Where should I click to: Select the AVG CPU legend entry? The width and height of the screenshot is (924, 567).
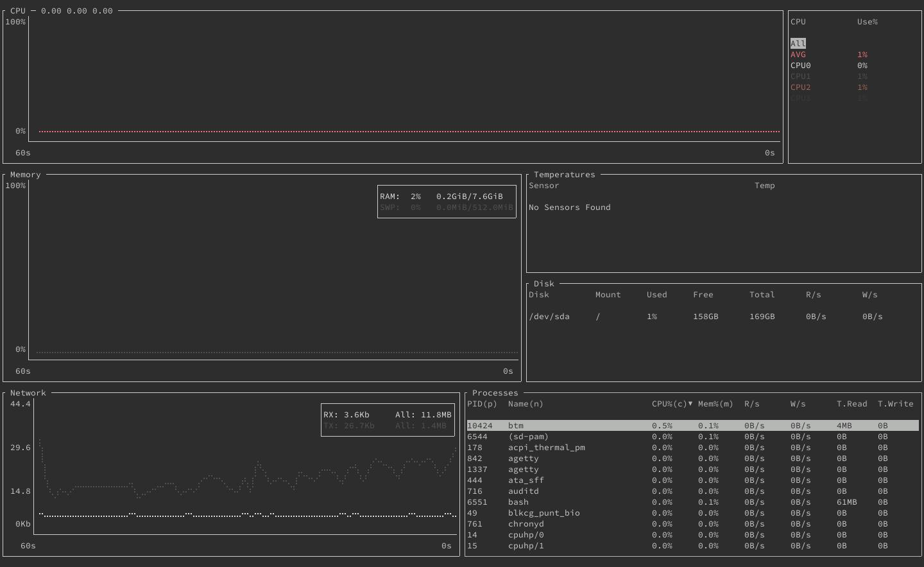798,55
